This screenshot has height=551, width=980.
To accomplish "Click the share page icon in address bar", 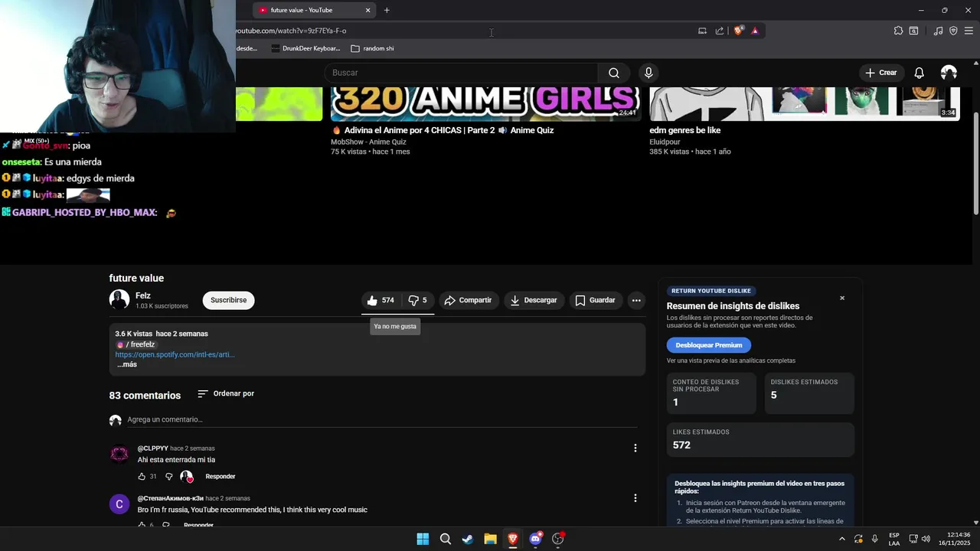I will point(720,31).
